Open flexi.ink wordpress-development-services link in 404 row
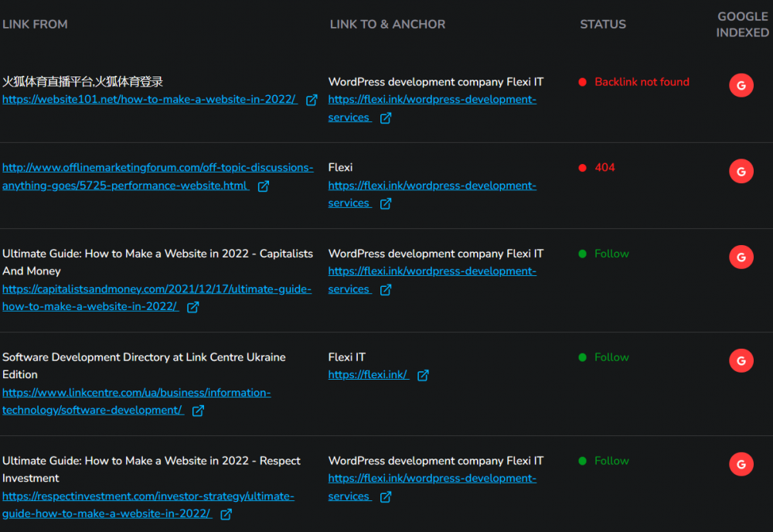The height and width of the screenshot is (532, 773). (432, 194)
